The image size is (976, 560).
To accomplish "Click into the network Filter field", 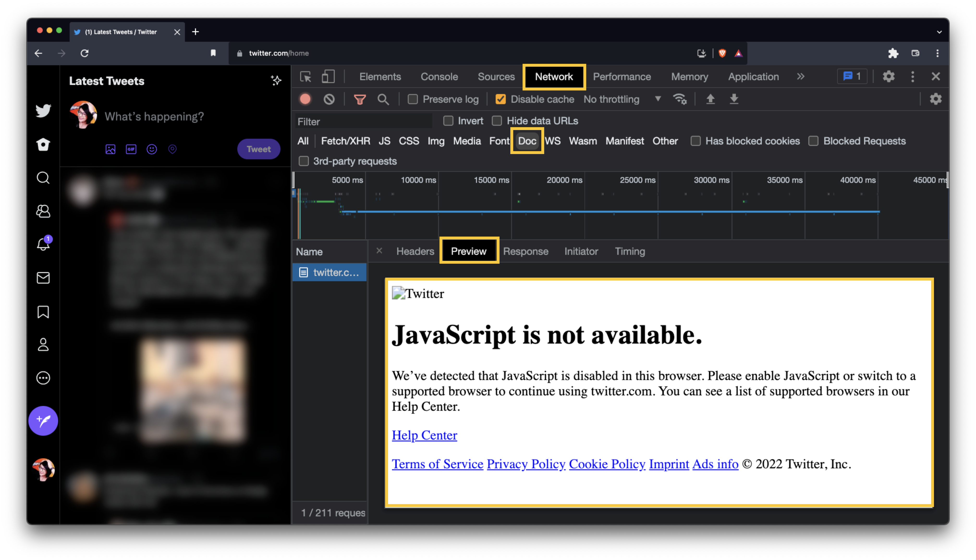I will 364,122.
